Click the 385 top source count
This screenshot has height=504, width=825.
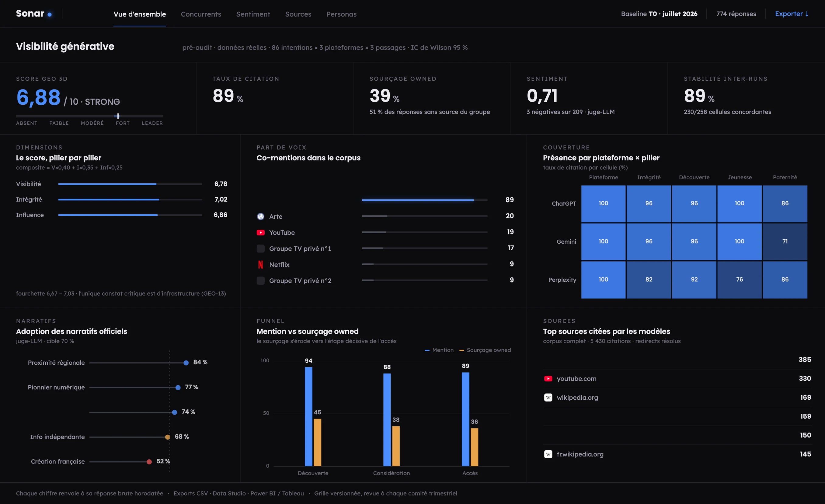(805, 360)
